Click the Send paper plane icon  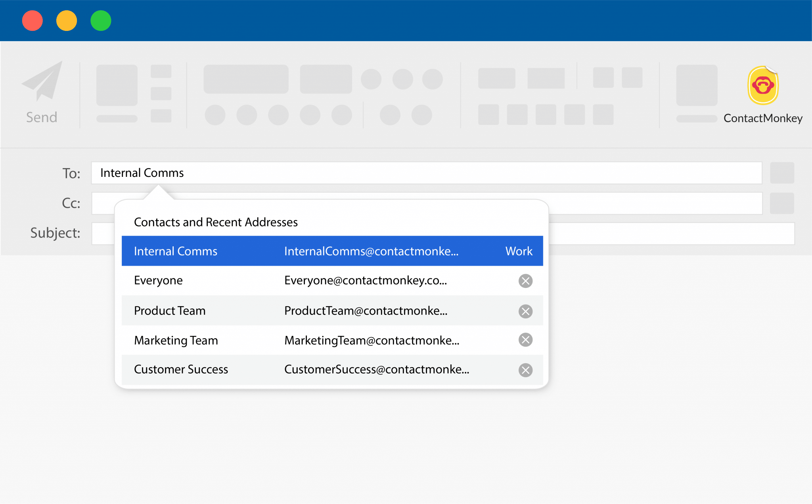42,80
